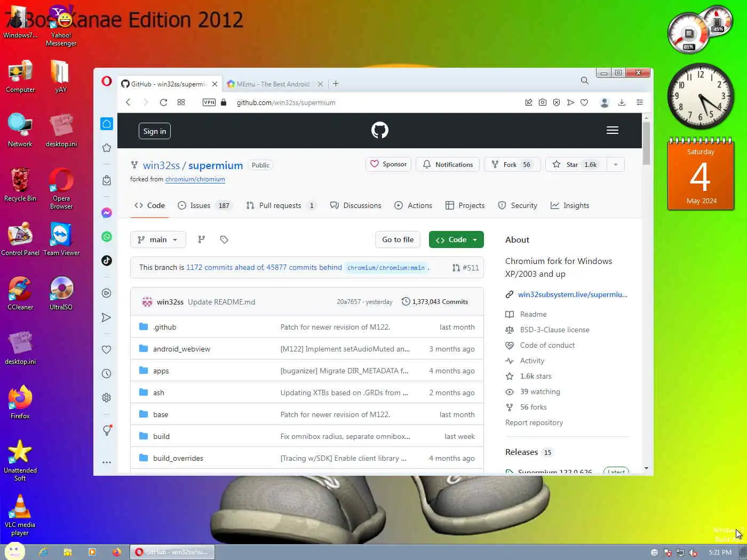Click the address bar URL field

point(373,102)
